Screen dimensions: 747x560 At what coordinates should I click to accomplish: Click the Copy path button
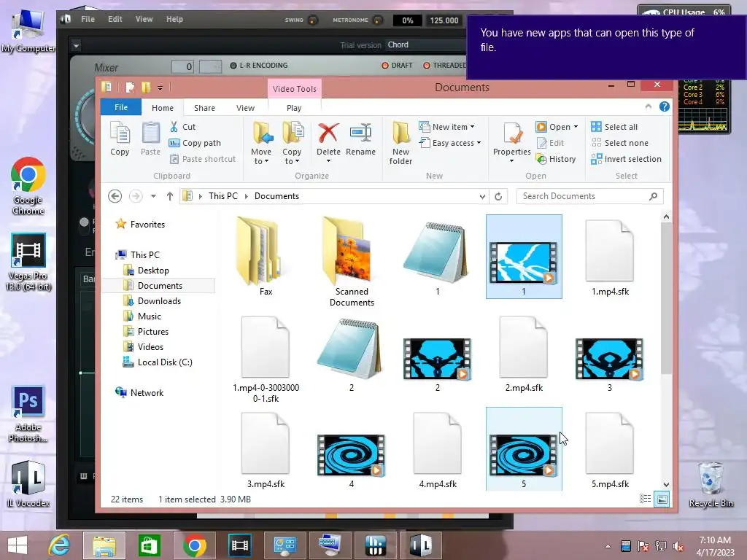tap(196, 143)
